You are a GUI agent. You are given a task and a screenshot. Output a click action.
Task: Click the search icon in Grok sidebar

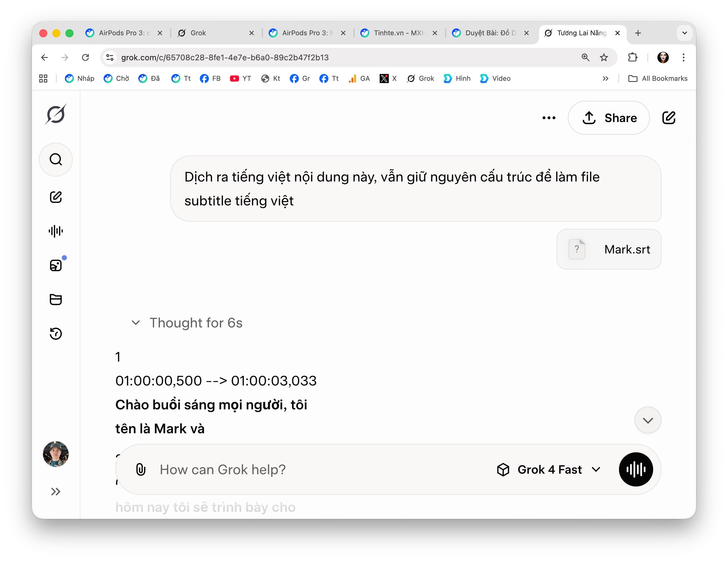(56, 160)
